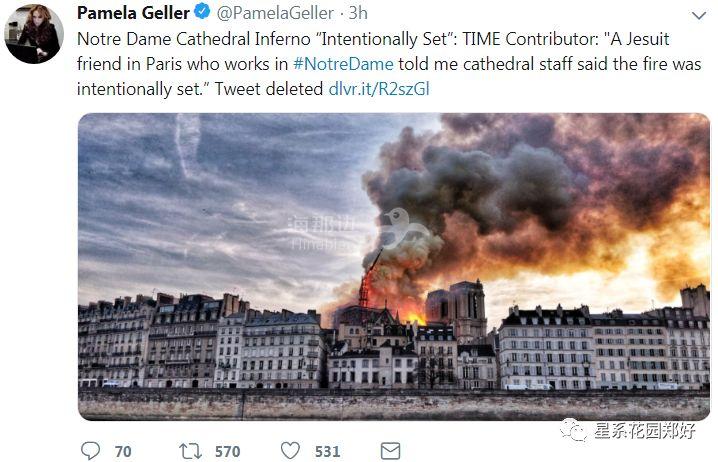The image size is (718, 462).
Task: Open the Pamela Geller display name
Action: click(x=133, y=13)
